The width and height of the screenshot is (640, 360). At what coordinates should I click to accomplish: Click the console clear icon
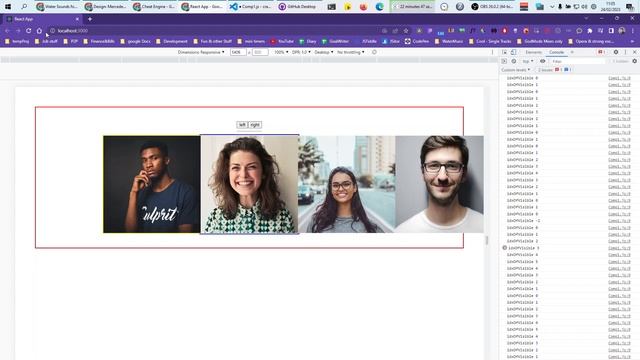click(x=513, y=61)
